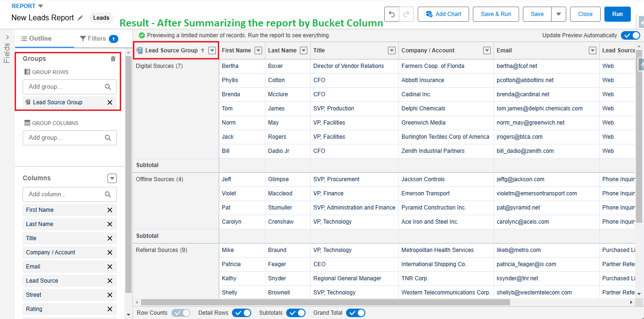The image size is (644, 319).
Task: Expand the Fields side panel
Action: 7,38
